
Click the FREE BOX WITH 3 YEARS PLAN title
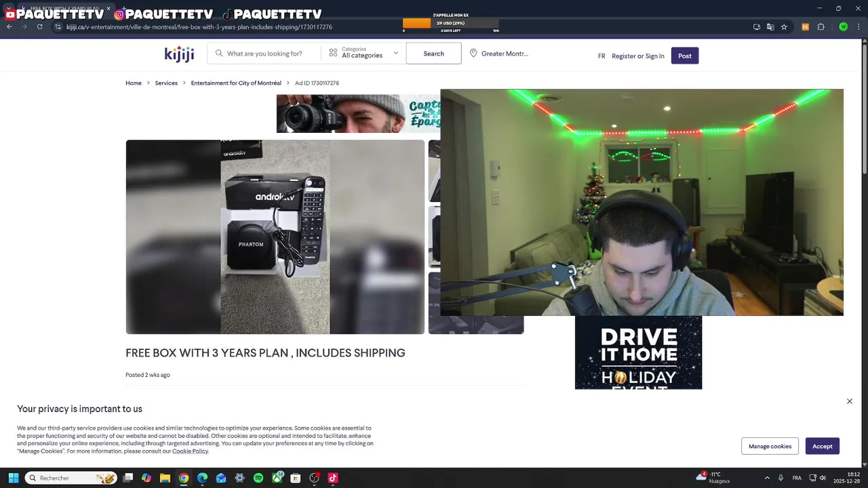coord(265,353)
